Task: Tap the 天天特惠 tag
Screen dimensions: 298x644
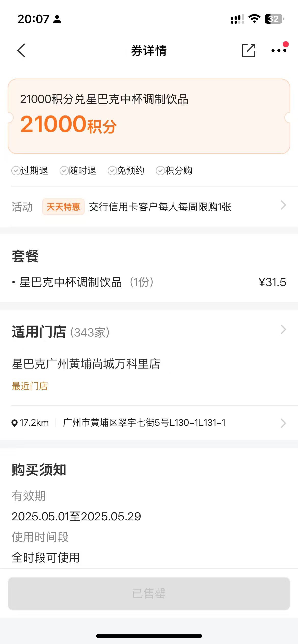Action: [x=63, y=207]
